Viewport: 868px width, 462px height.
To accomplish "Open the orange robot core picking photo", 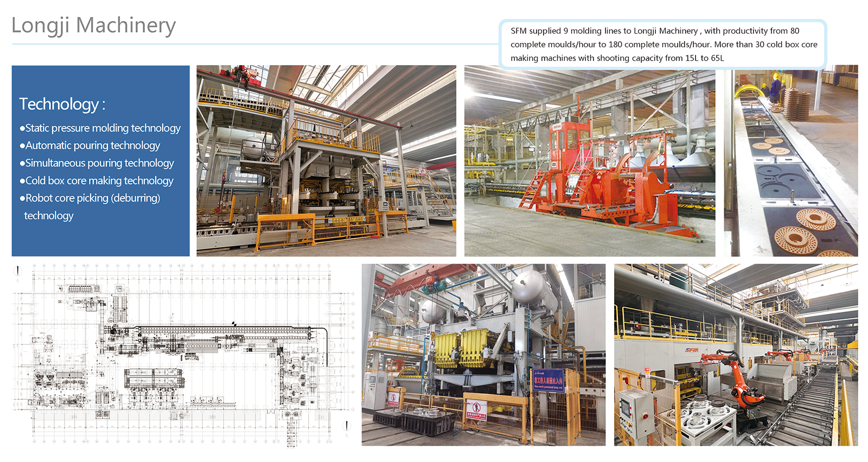I will 736,355.
